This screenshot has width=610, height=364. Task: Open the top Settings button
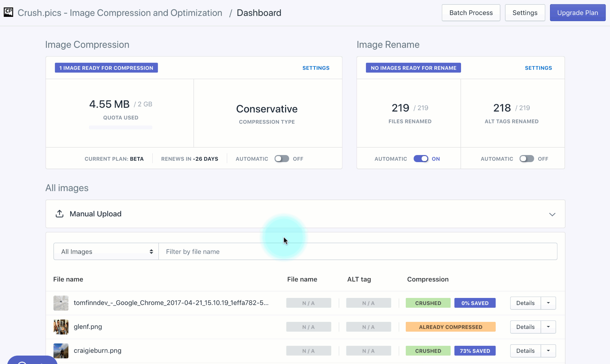(x=525, y=13)
